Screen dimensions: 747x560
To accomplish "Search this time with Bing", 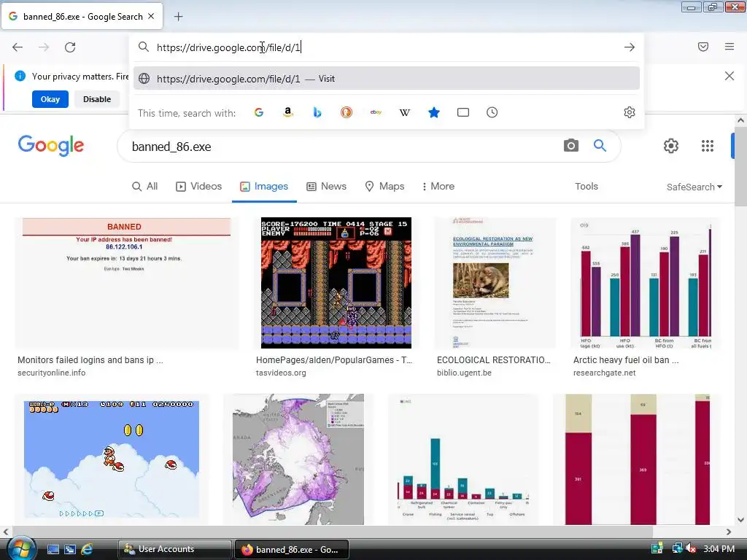I will 317,112.
